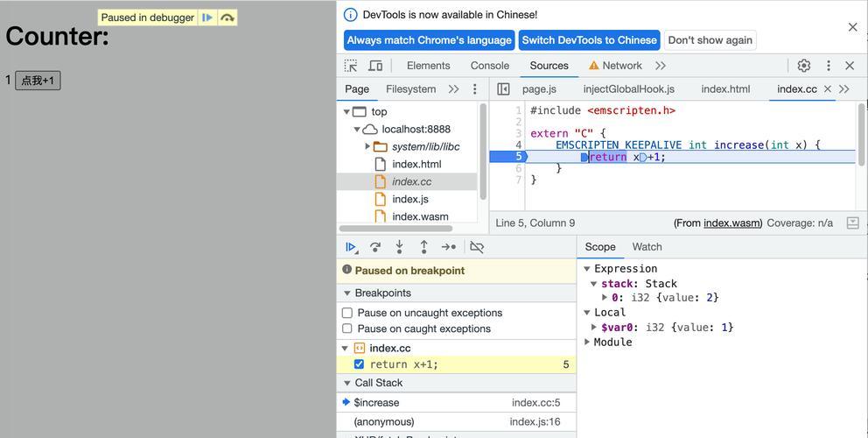Open the index.wasm source link
Screen dimensions: 868x438
(x=733, y=223)
